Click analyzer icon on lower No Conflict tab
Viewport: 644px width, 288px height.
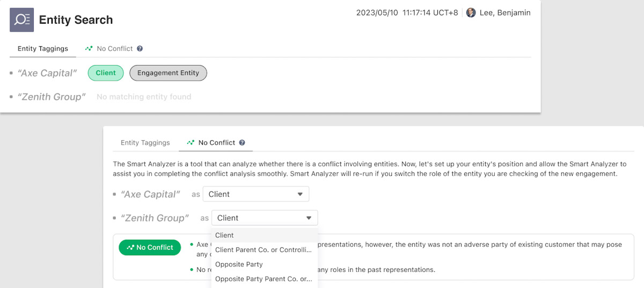point(191,142)
